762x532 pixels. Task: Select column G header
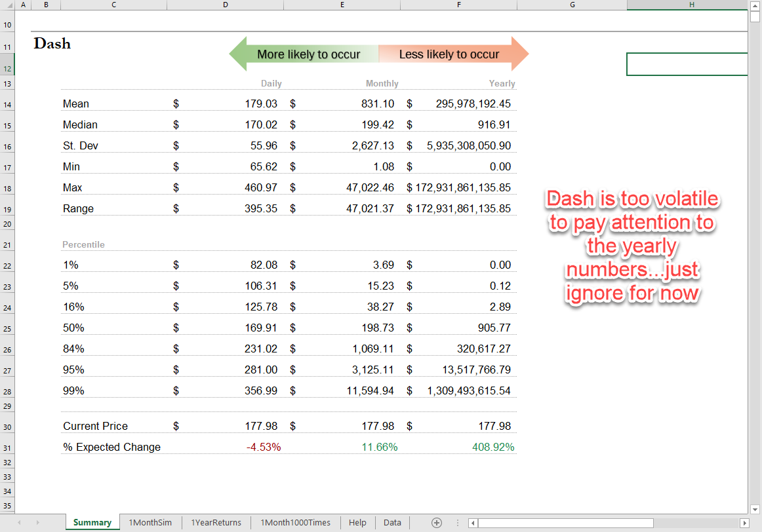click(x=572, y=5)
